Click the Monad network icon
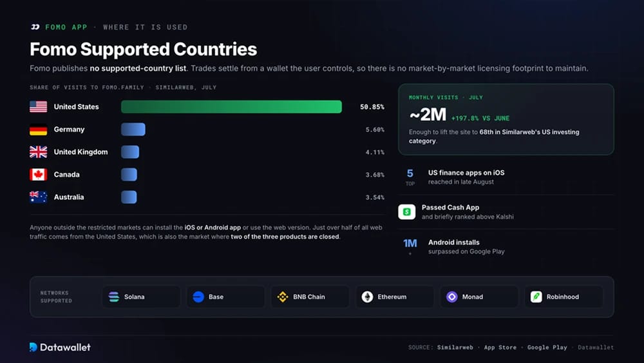 coord(452,297)
